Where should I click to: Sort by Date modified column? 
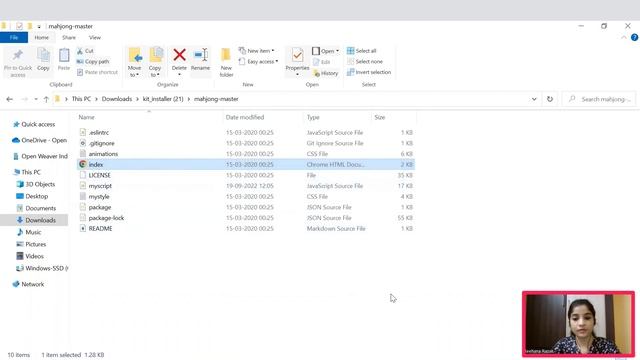pos(245,118)
